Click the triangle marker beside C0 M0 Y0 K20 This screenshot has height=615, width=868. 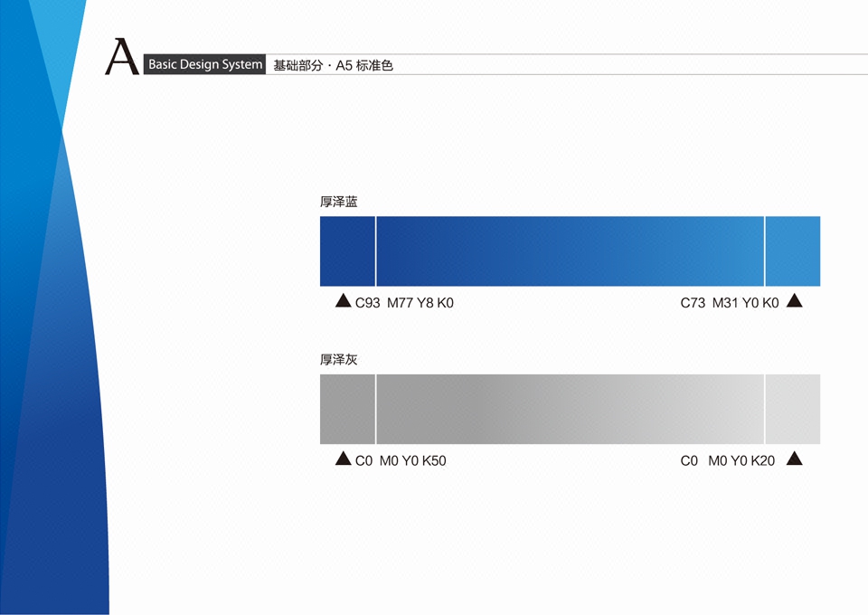pos(794,459)
